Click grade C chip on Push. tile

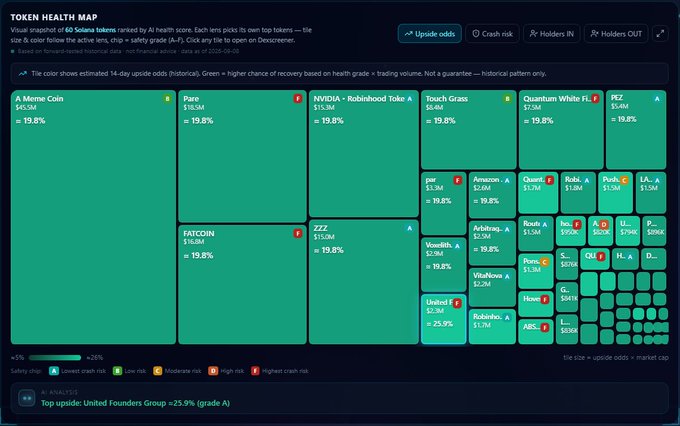click(x=624, y=180)
